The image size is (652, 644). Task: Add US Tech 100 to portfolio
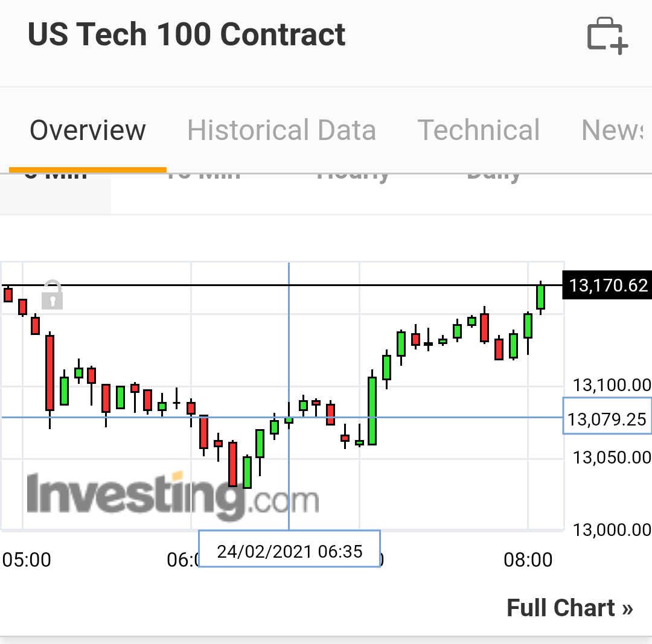click(x=607, y=36)
